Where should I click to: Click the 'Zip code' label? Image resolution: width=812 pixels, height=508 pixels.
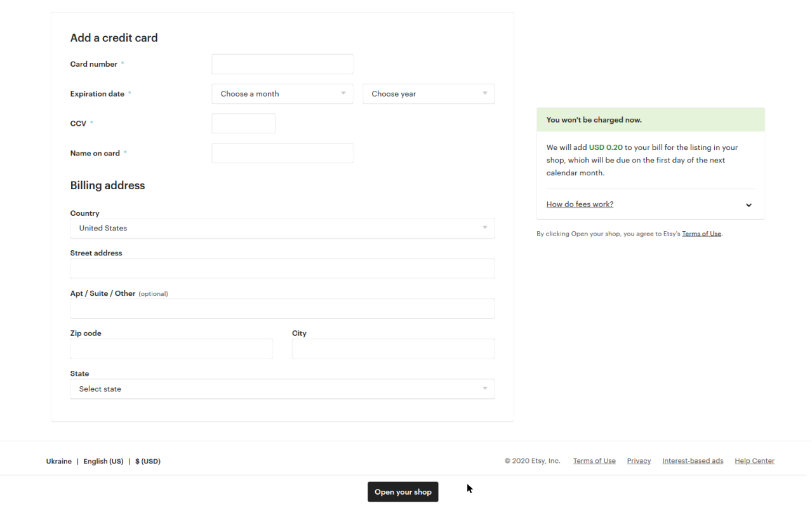[x=86, y=333]
